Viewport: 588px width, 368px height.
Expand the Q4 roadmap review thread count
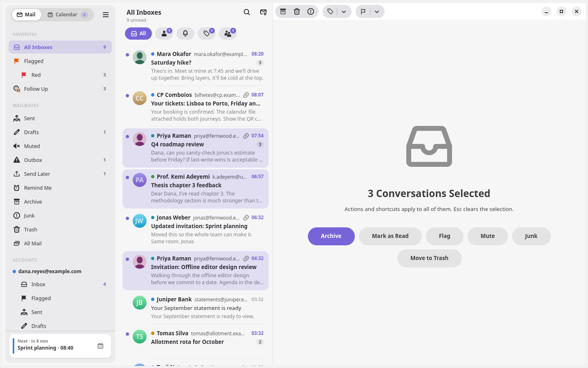[x=260, y=144]
